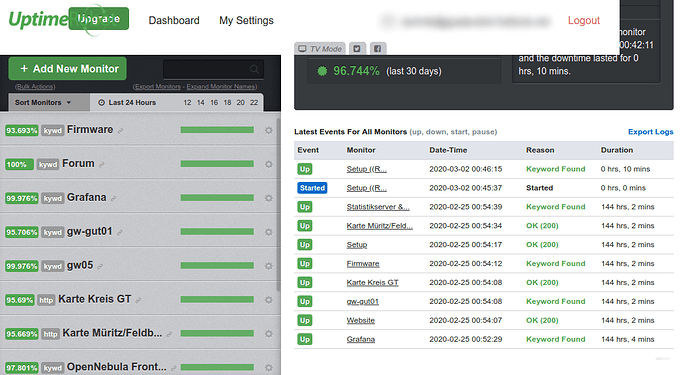The image size is (690, 375).
Task: Click the 96.744% last 30 days value
Action: tap(356, 71)
